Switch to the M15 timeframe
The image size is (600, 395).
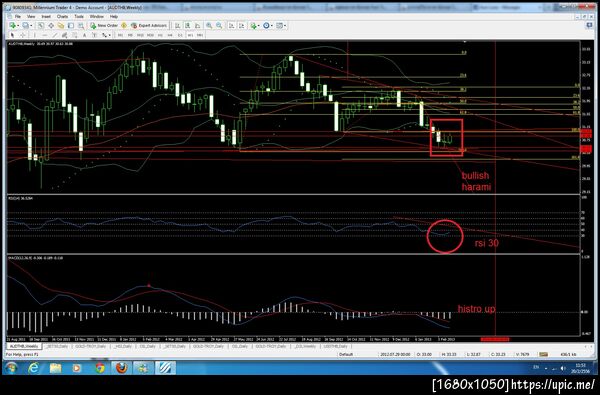pyautogui.click(x=140, y=35)
